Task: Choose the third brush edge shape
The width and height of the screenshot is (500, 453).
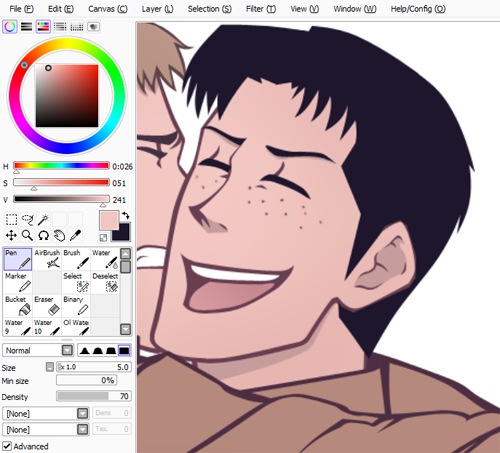Action: coord(111,351)
